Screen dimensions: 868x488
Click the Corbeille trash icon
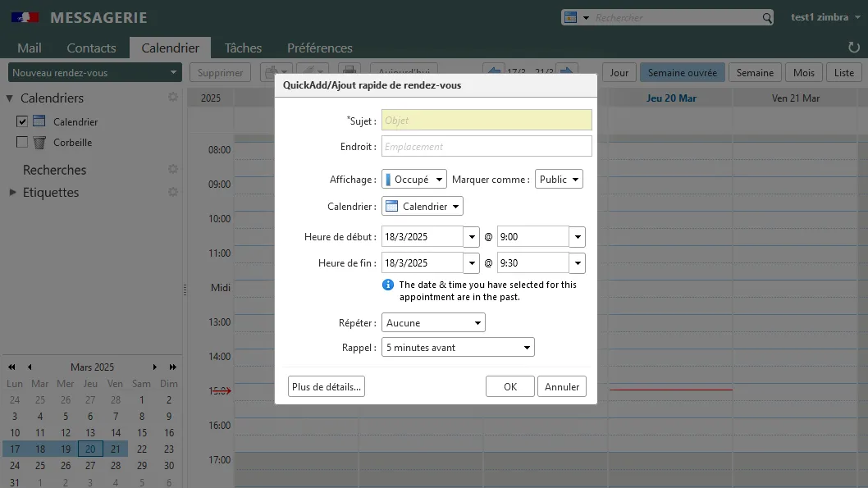[39, 142]
